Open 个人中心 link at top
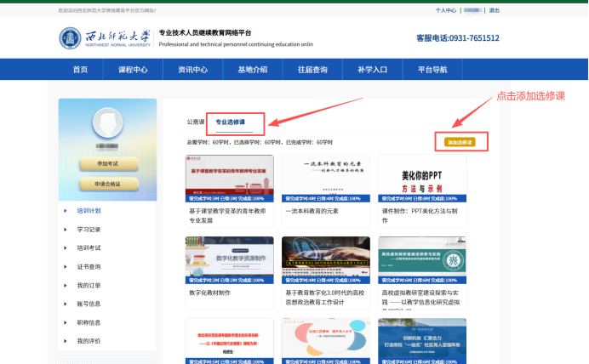The image size is (589, 364). [446, 10]
